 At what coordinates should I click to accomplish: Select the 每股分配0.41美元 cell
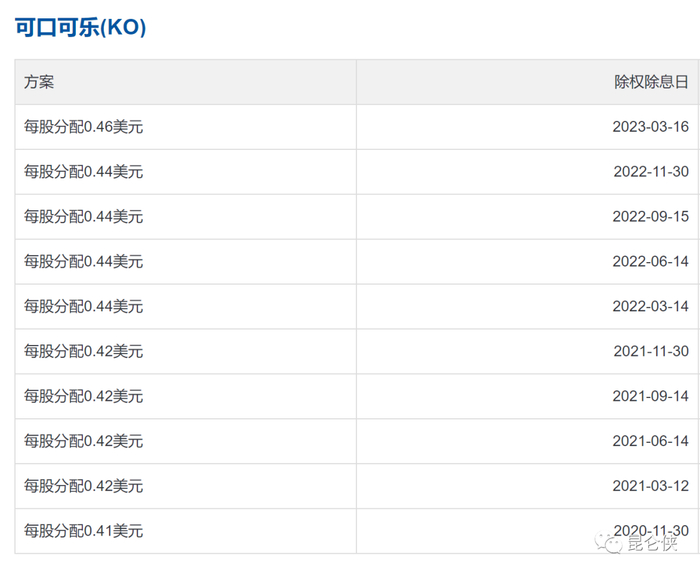click(84, 531)
